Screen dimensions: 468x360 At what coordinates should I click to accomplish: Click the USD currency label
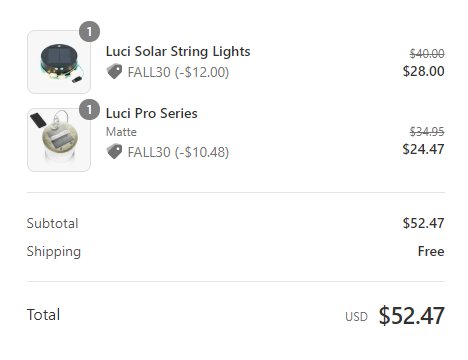coord(356,317)
